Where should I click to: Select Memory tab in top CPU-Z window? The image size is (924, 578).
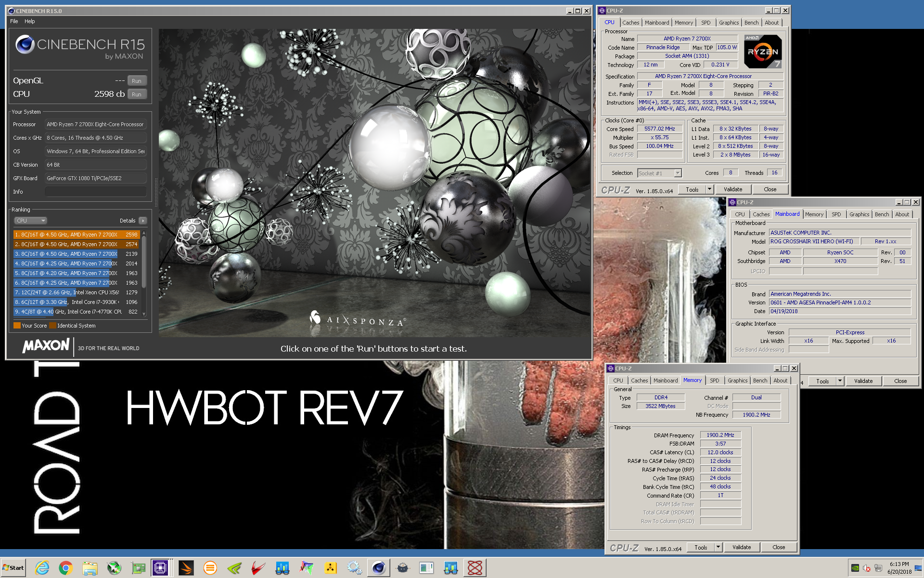(x=683, y=23)
